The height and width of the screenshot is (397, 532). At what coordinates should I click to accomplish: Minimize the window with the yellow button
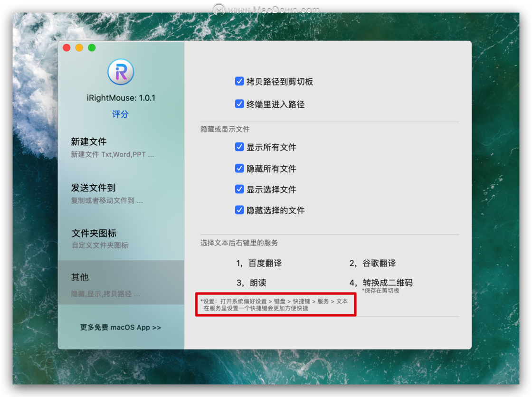(79, 48)
